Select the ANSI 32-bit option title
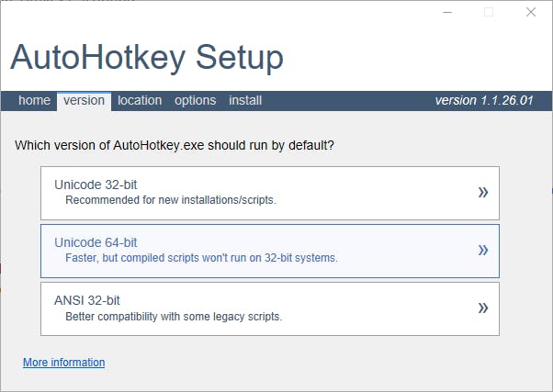The height and width of the screenshot is (392, 553). [87, 300]
